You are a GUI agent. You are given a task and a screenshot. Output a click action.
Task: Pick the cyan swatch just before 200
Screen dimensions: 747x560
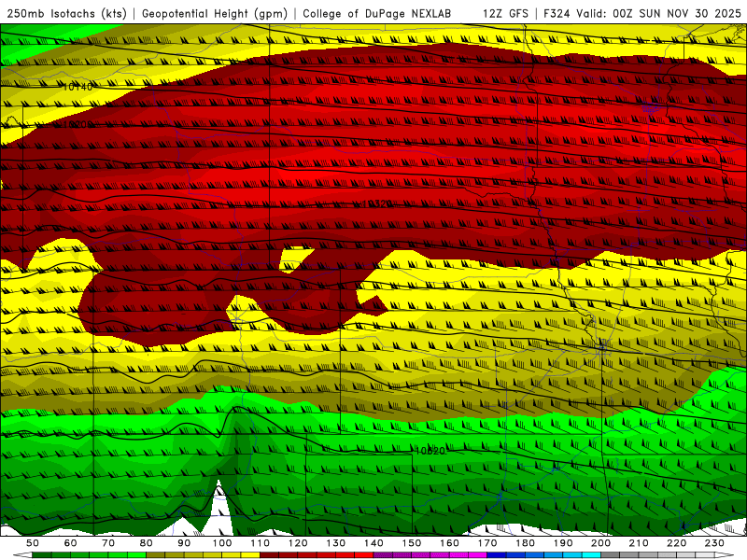[x=591, y=555]
